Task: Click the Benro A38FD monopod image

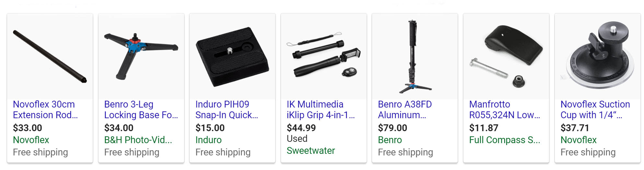Action: pyautogui.click(x=415, y=56)
